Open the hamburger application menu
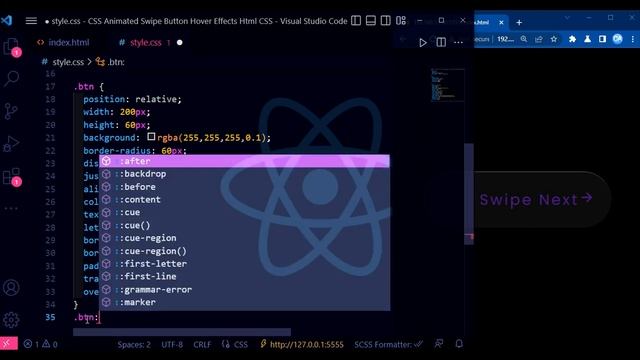 tap(31, 20)
